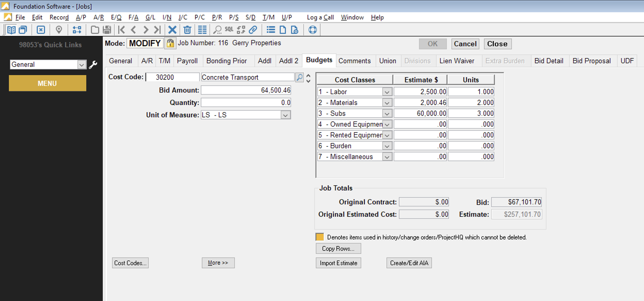Image resolution: width=644 pixels, height=301 pixels.
Task: Click the Cost Codes button
Action: (x=131, y=263)
